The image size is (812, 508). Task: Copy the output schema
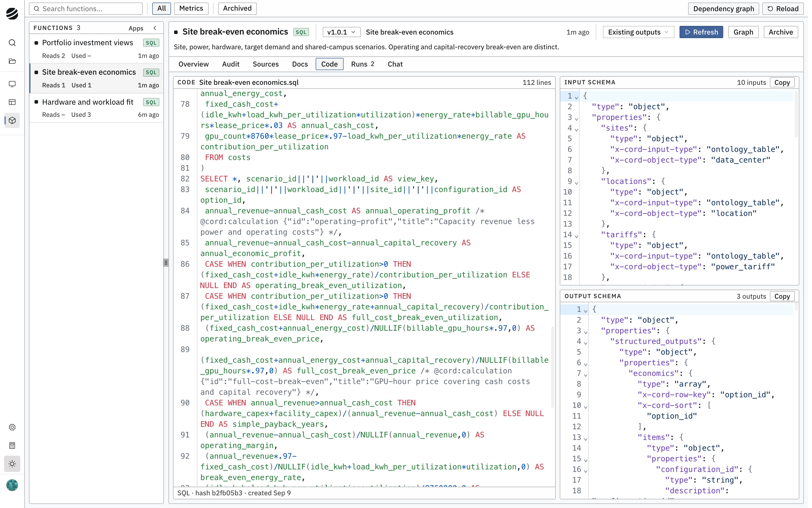click(x=782, y=296)
